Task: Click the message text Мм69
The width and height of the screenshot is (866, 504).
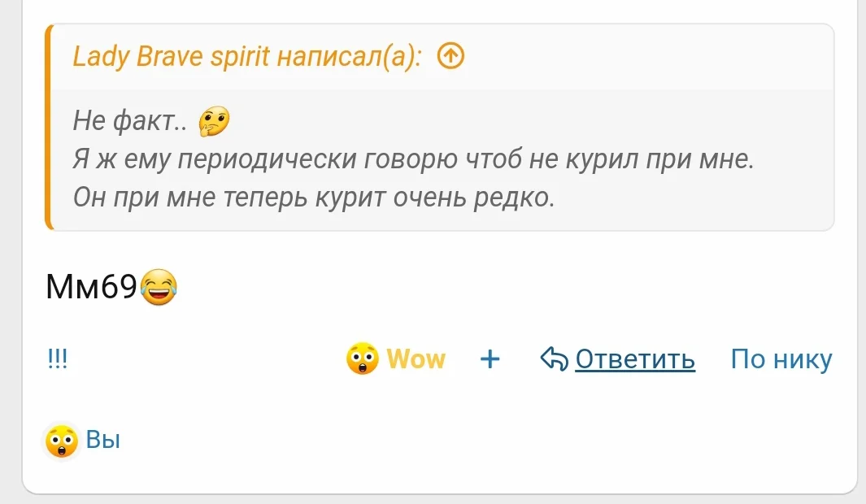Action: [91, 287]
